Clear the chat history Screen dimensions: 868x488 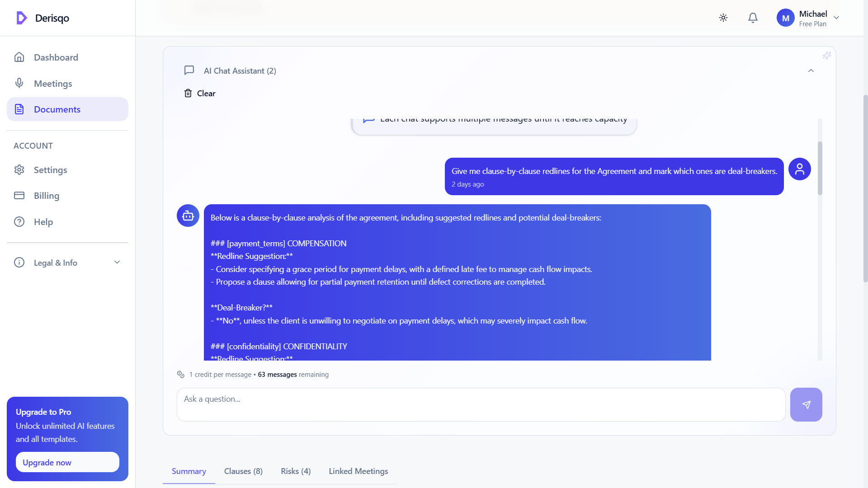(199, 93)
